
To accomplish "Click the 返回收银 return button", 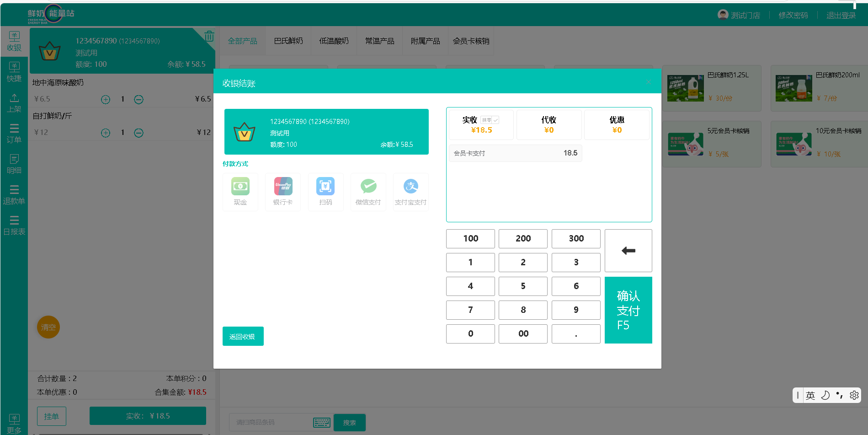I will click(x=243, y=336).
